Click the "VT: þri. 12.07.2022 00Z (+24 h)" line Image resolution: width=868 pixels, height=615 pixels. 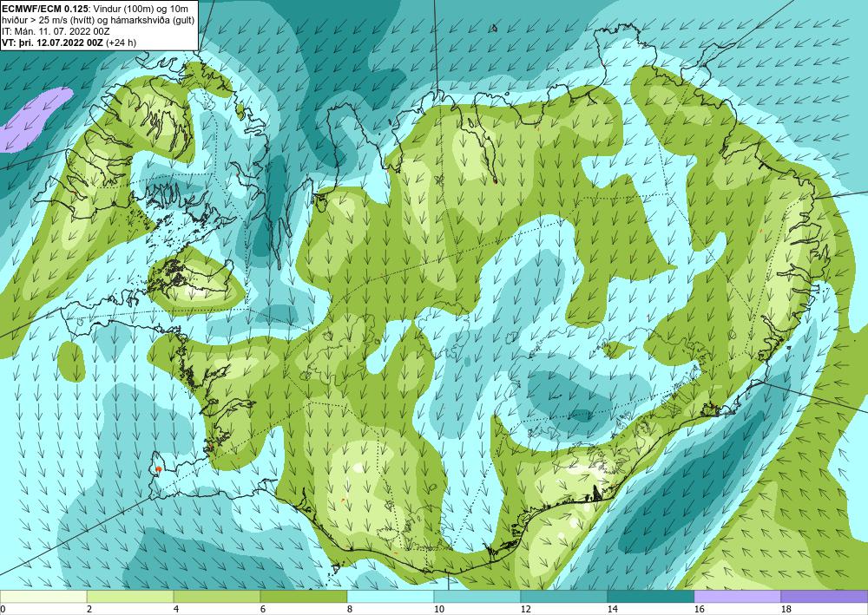tap(69, 43)
